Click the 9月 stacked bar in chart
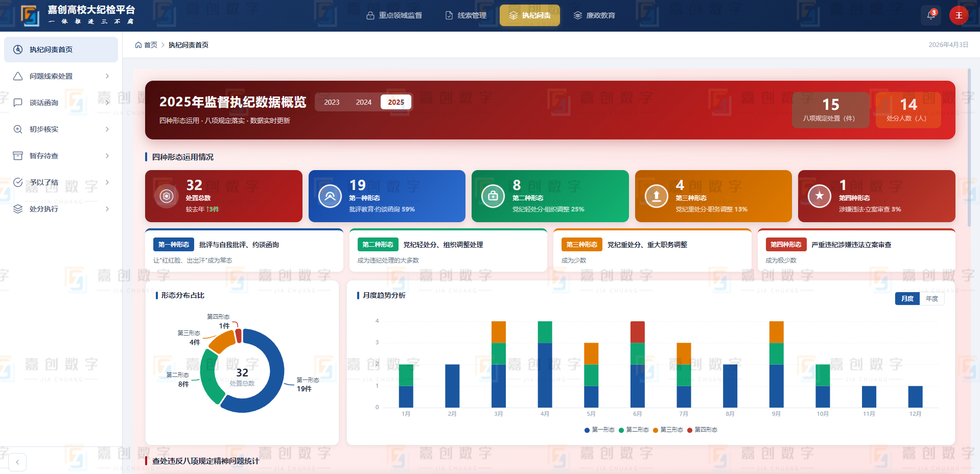This screenshot has width=980, height=474. click(x=776, y=364)
